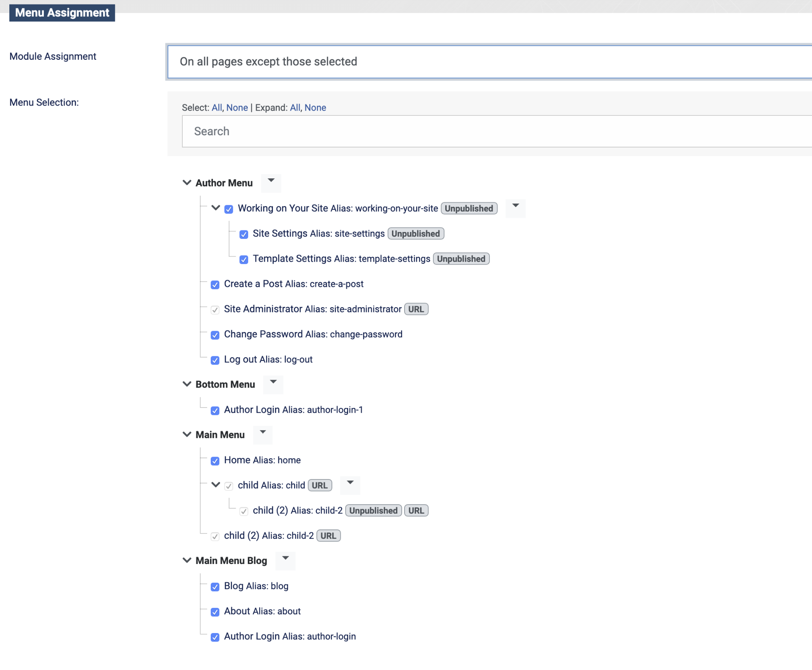Image resolution: width=812 pixels, height=670 pixels.
Task: Click Blog Alias: blog label
Action: 256,586
